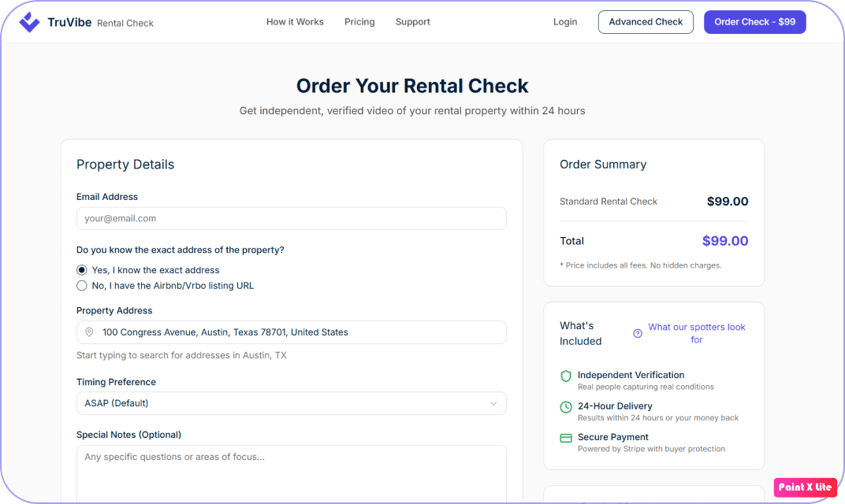Click the location pin icon in the address field
Screen dimensions: 845x504
[89, 332]
